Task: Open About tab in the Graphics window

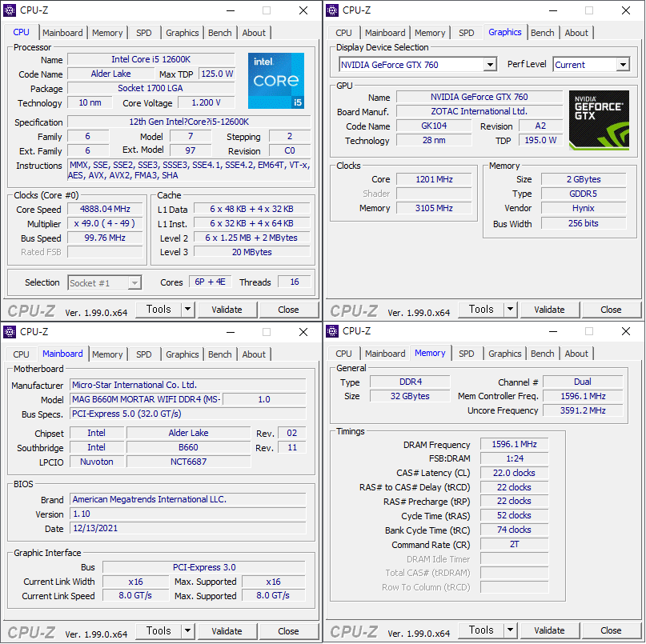Action: tap(576, 33)
